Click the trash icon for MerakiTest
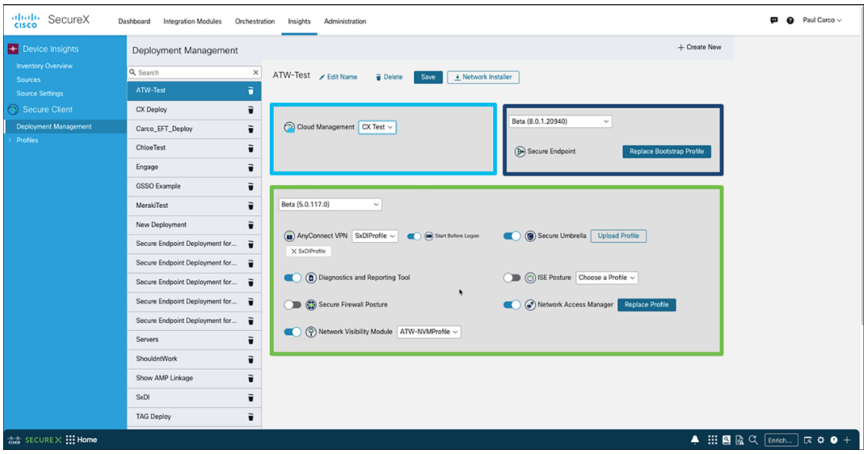This screenshot has height=454, width=868. (251, 206)
